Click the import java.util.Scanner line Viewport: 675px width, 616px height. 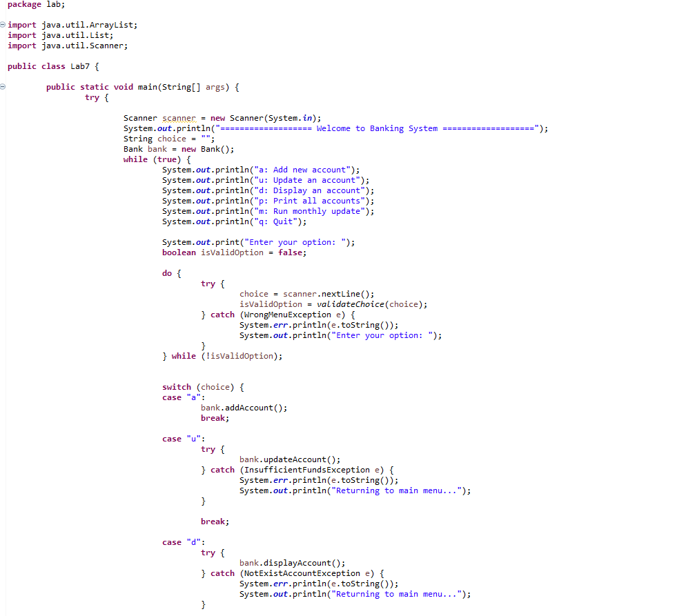pyautogui.click(x=69, y=46)
